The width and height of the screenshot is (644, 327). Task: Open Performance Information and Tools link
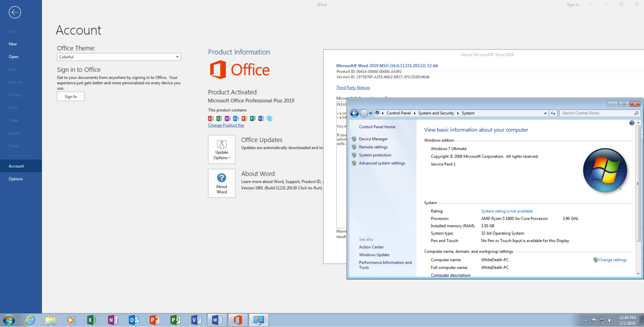click(x=385, y=265)
